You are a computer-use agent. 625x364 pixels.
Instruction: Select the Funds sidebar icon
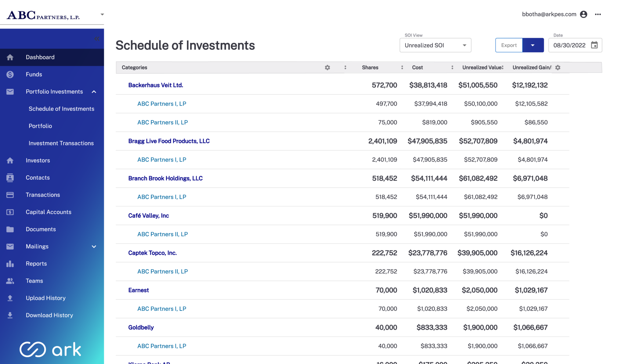pyautogui.click(x=10, y=74)
